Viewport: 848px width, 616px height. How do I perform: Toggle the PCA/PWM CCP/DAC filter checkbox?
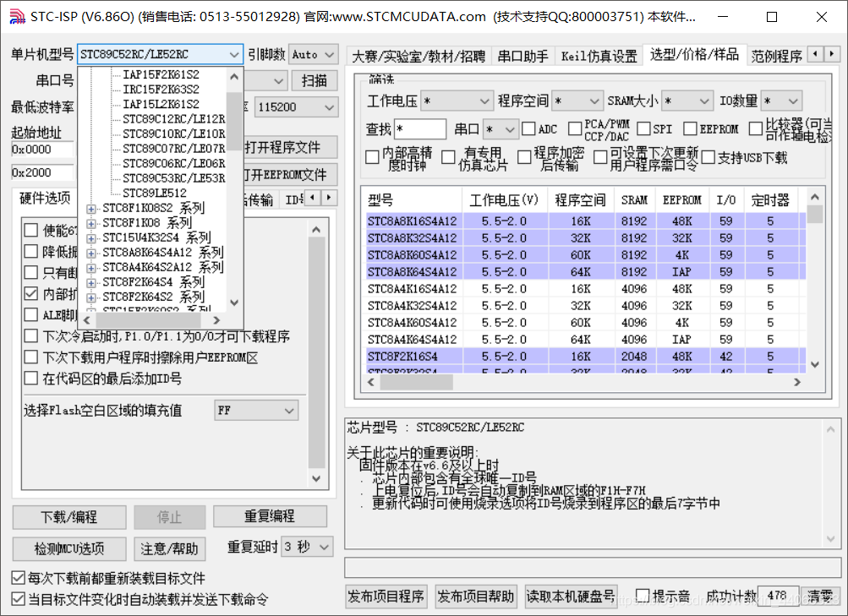(x=575, y=129)
